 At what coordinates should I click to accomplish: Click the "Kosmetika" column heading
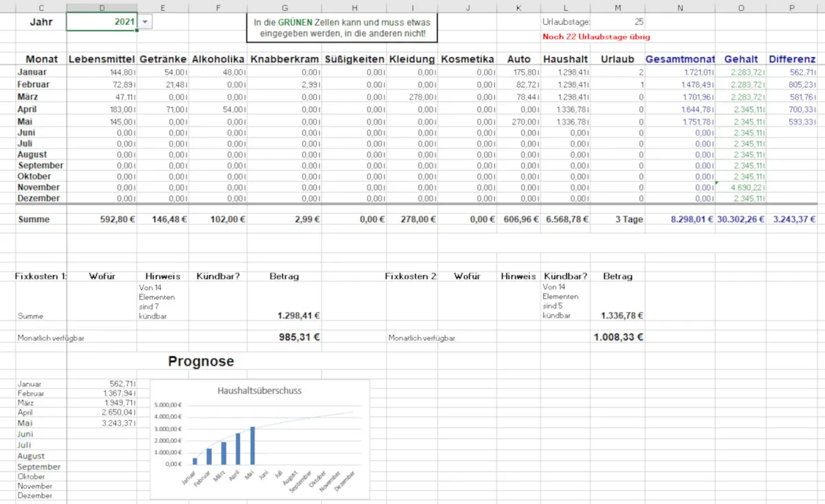pos(467,59)
